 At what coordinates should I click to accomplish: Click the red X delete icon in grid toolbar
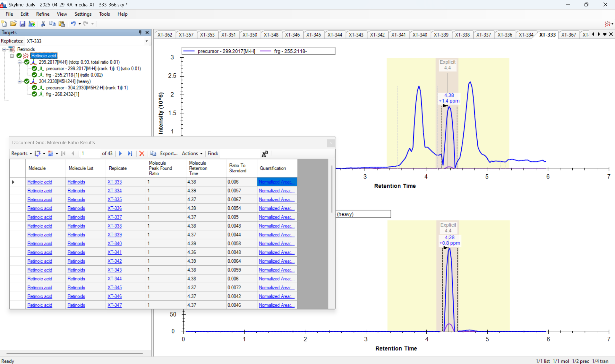pos(141,153)
